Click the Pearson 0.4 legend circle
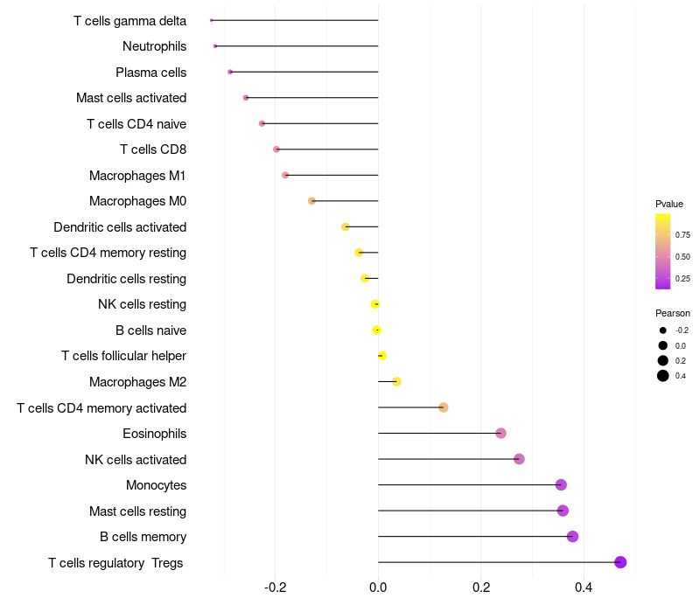The image size is (700, 612). pos(663,376)
